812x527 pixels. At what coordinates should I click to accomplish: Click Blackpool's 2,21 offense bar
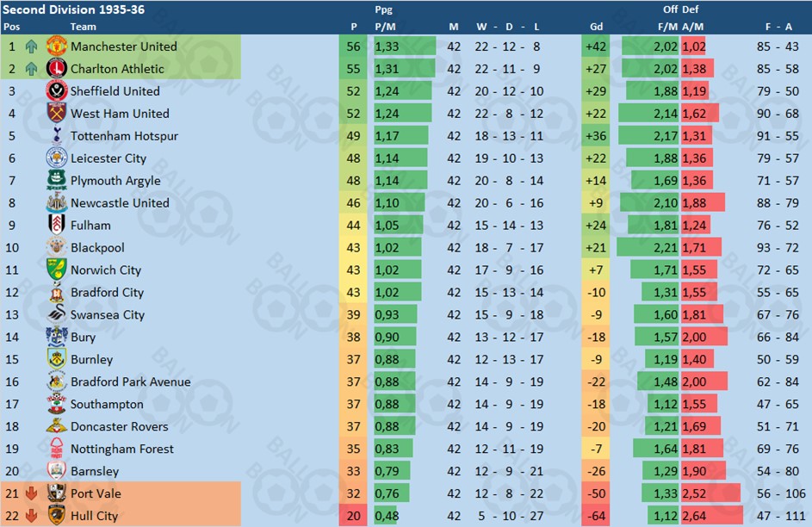[648, 247]
